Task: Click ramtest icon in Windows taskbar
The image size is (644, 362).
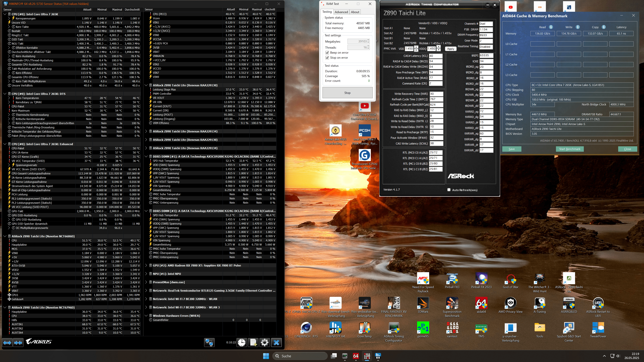Action: pyautogui.click(x=367, y=356)
